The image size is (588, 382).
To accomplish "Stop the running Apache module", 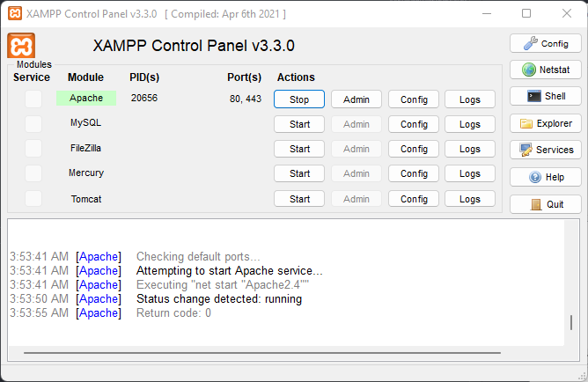I will 299,99.
